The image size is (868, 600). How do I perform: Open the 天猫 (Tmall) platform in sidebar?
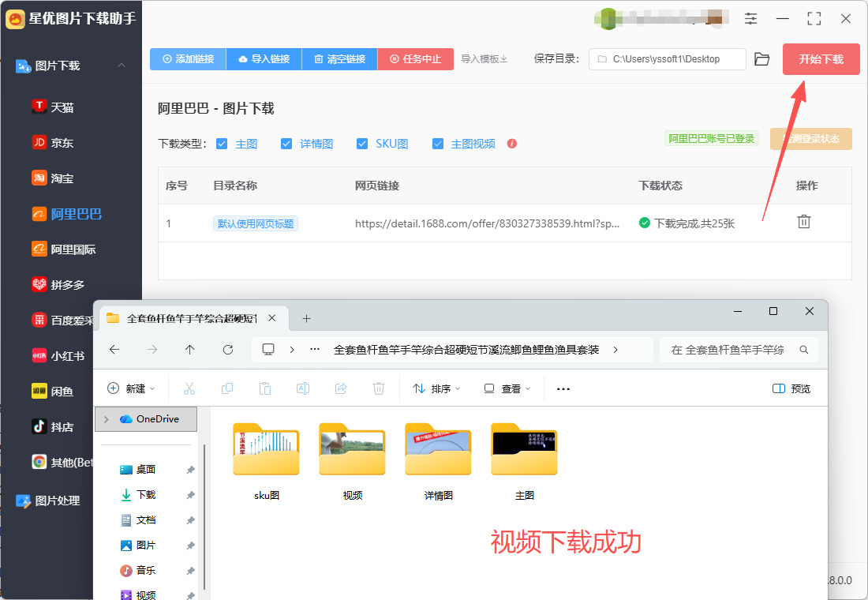pos(53,107)
